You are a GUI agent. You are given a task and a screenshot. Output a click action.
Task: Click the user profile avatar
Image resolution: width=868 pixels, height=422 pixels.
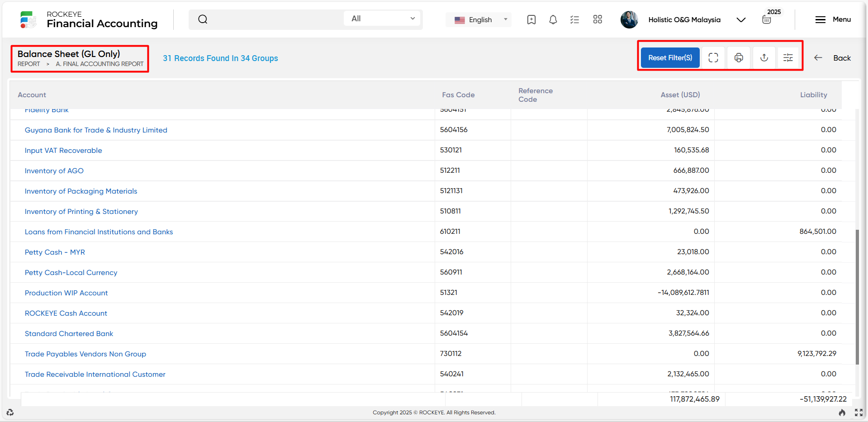coord(629,19)
